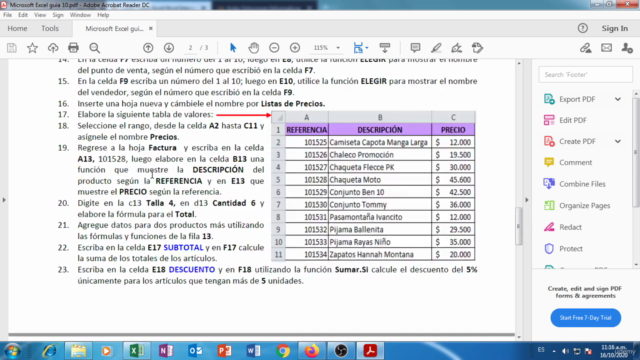Screen dimensions: 640x360
Task: Open the Help menu
Action: coord(103,15)
